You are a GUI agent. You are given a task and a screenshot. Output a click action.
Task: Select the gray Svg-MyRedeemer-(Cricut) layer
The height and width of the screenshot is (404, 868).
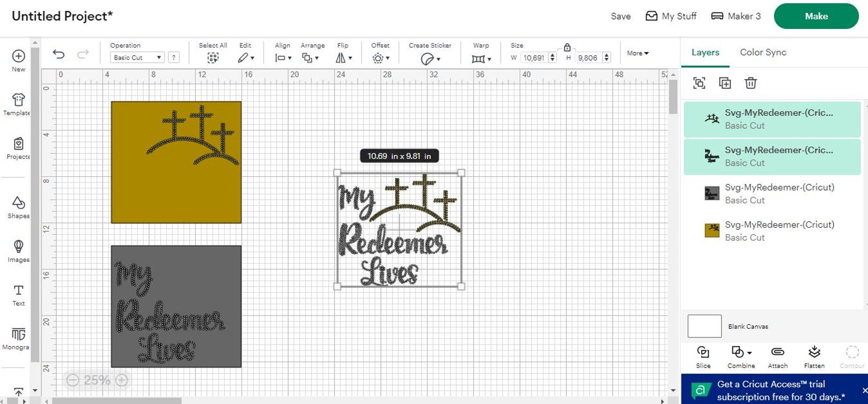coord(772,194)
